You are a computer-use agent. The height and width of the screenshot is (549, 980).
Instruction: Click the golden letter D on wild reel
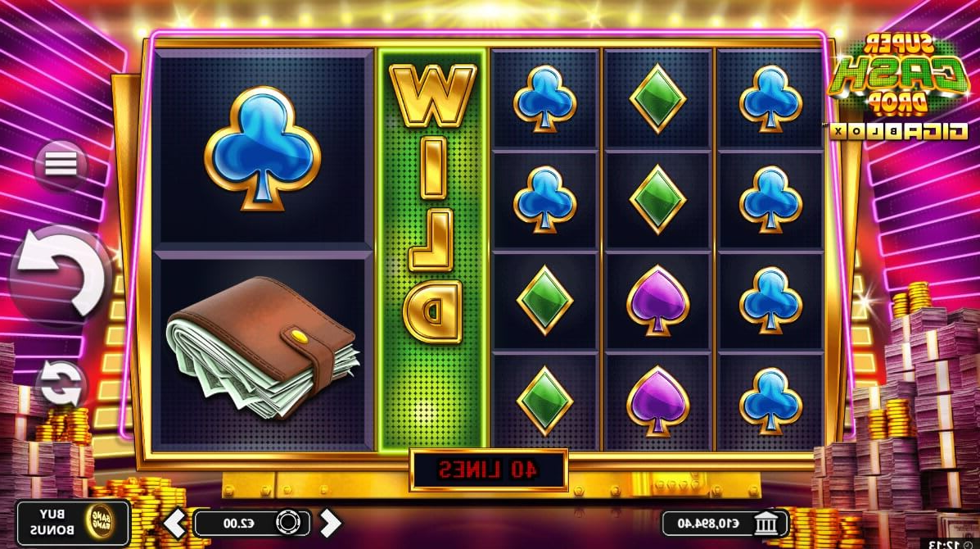[432, 311]
